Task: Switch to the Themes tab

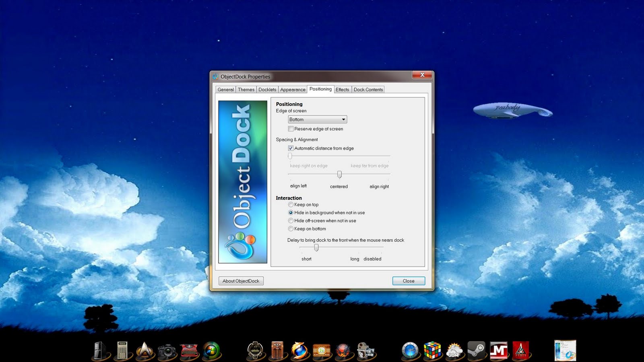Action: pyautogui.click(x=246, y=90)
